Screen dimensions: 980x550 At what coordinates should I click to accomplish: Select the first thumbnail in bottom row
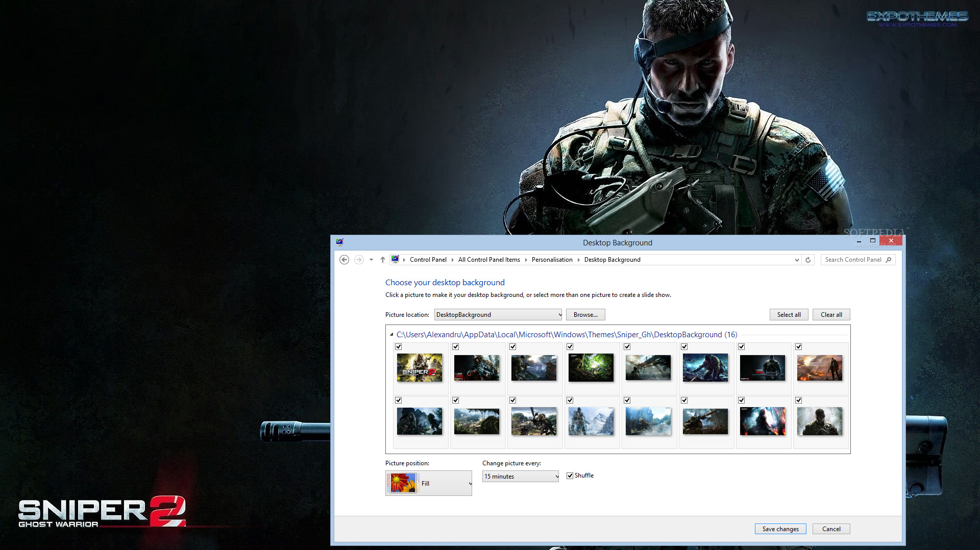(420, 421)
